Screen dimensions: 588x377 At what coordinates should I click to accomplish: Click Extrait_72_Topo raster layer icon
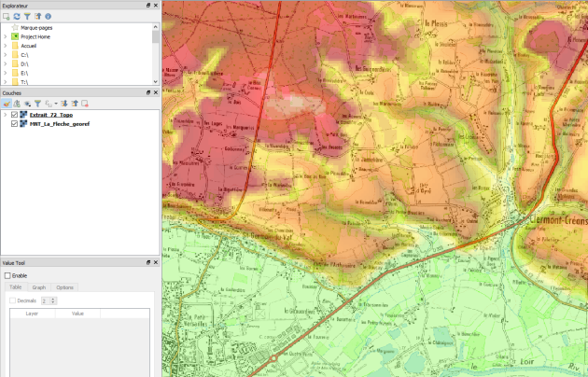point(23,115)
